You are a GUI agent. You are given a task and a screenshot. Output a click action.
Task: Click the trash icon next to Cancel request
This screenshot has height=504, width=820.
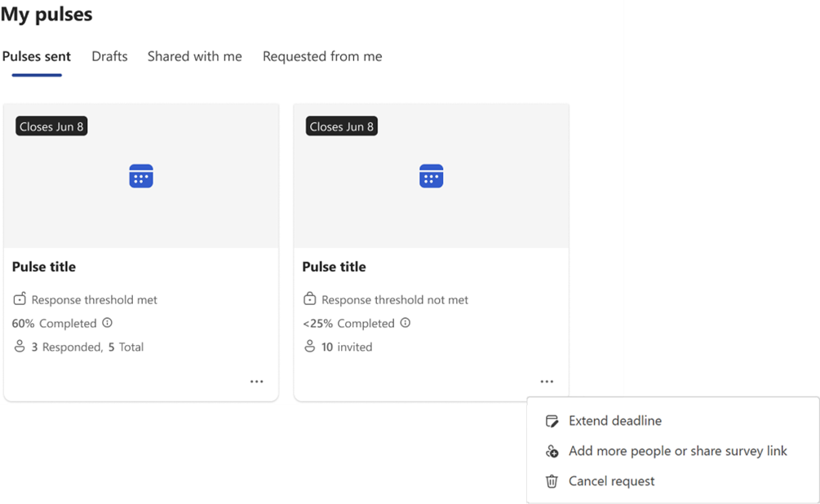pyautogui.click(x=552, y=480)
